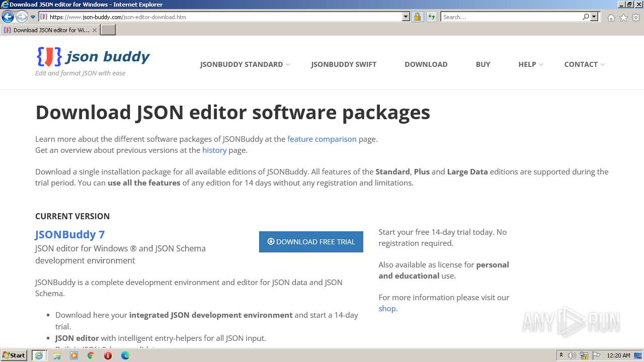Image resolution: width=644 pixels, height=362 pixels.
Task: Click the security lock icon
Action: pos(417,17)
